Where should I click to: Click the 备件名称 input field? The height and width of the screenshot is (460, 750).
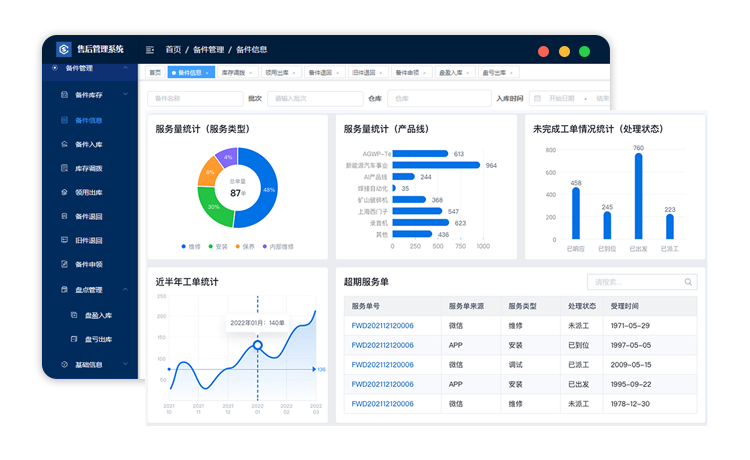click(x=195, y=99)
